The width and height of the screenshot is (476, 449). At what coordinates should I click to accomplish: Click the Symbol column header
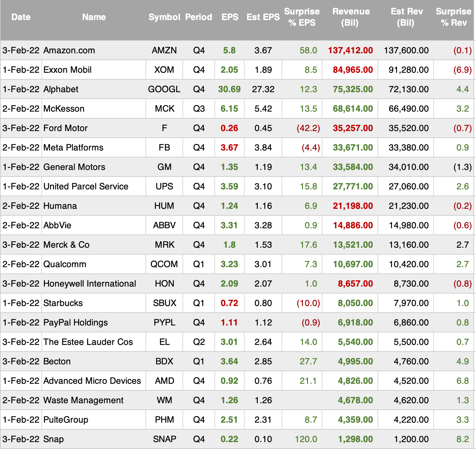(164, 17)
